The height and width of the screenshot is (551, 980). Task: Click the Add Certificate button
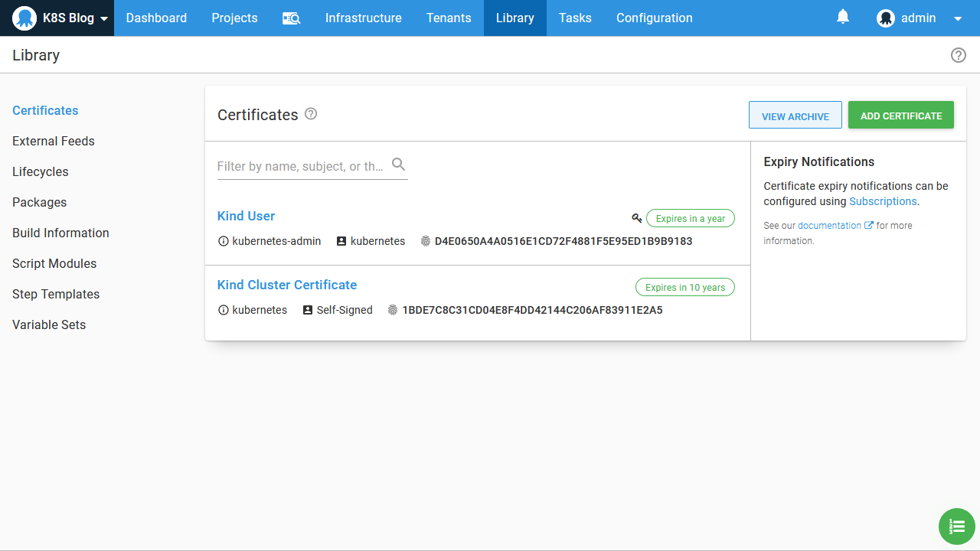[x=900, y=116]
